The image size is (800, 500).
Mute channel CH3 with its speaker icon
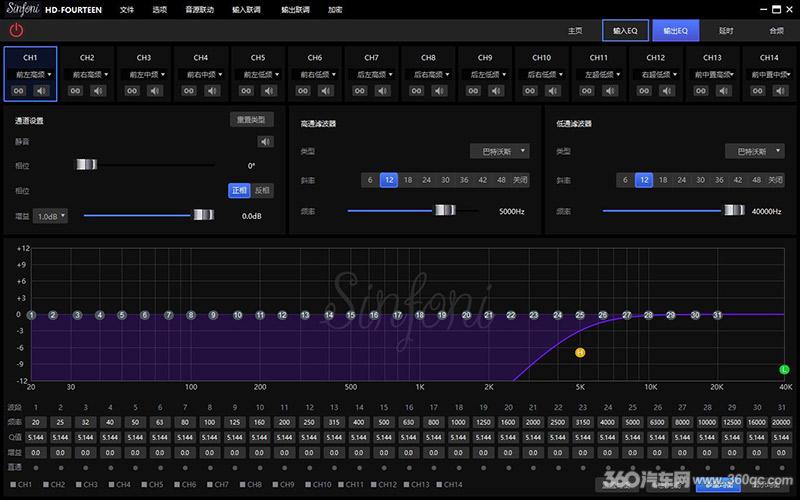(155, 91)
